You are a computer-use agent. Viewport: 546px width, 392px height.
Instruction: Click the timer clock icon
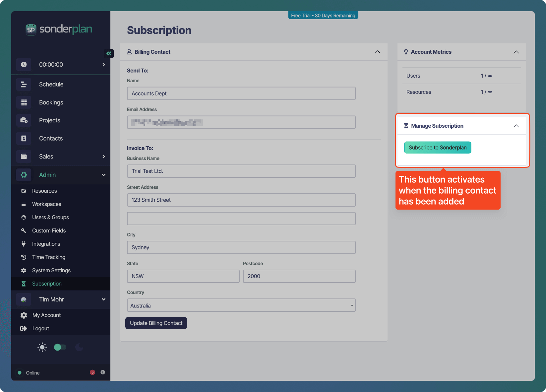point(24,65)
